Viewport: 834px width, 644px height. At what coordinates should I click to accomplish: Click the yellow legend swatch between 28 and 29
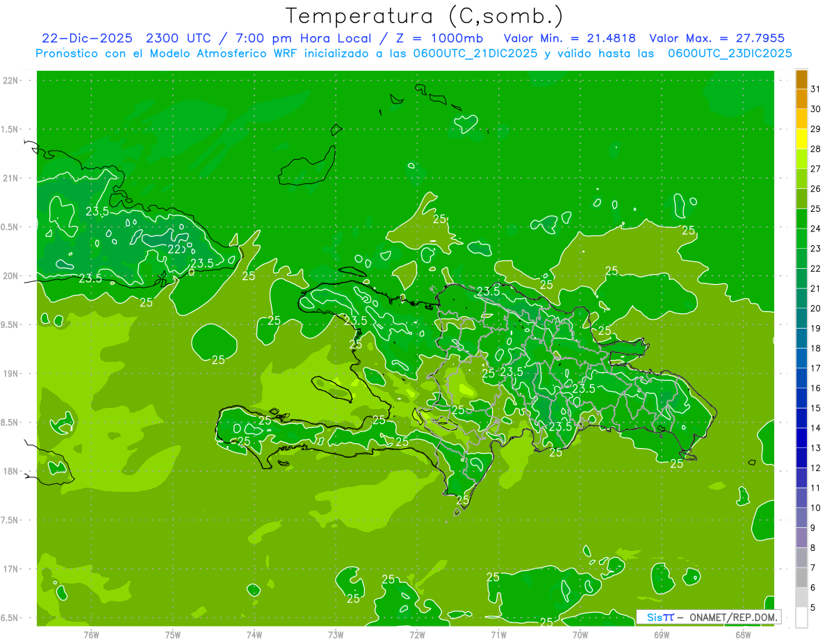801,139
